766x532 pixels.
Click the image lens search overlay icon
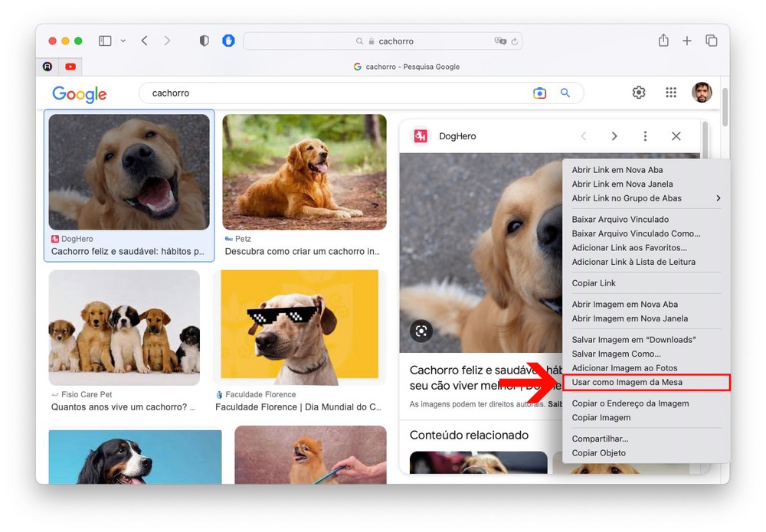[x=421, y=331]
